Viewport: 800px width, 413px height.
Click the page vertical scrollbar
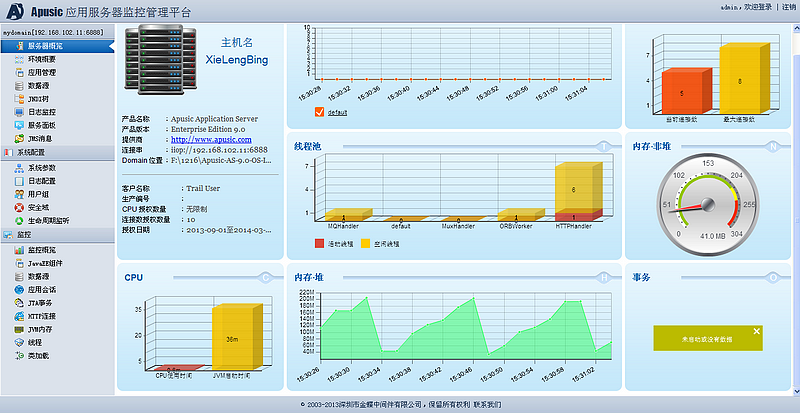click(796, 209)
